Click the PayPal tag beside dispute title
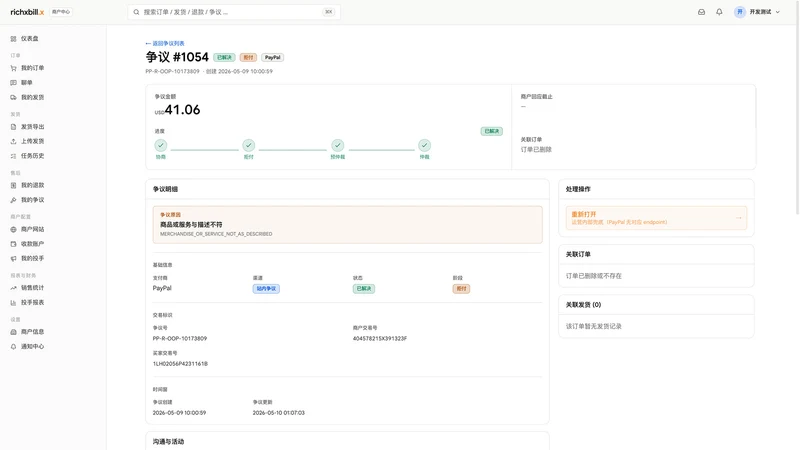 pos(272,58)
